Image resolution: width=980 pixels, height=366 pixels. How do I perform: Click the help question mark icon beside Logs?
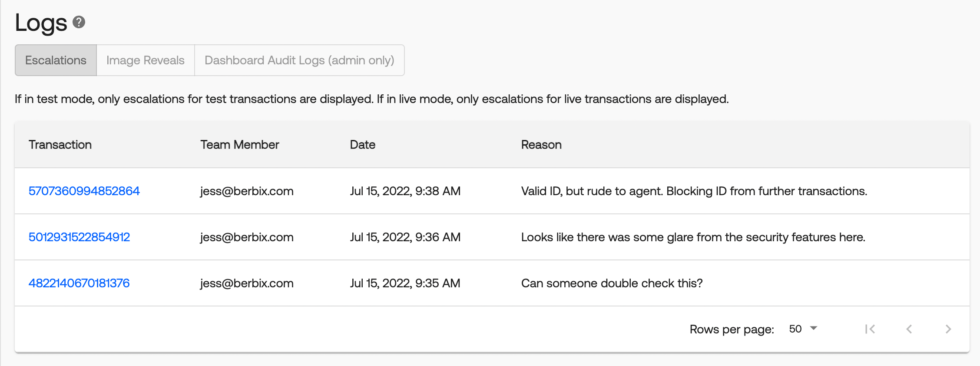coord(79,22)
